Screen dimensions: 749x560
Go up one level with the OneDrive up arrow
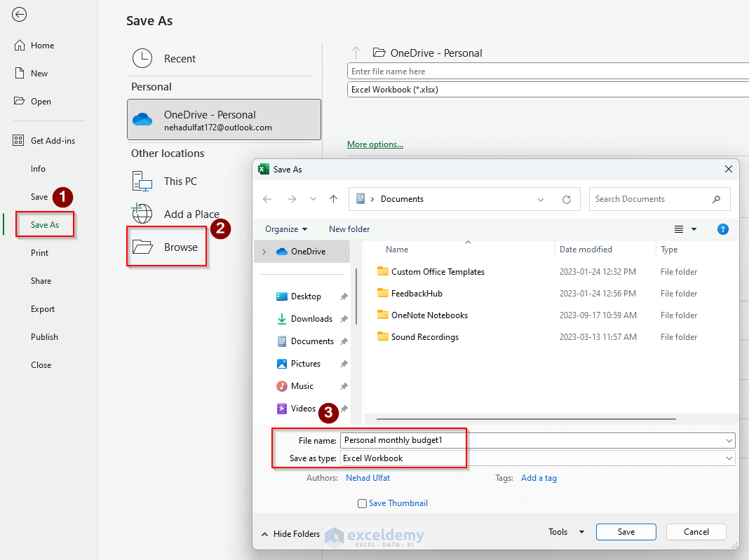point(356,53)
